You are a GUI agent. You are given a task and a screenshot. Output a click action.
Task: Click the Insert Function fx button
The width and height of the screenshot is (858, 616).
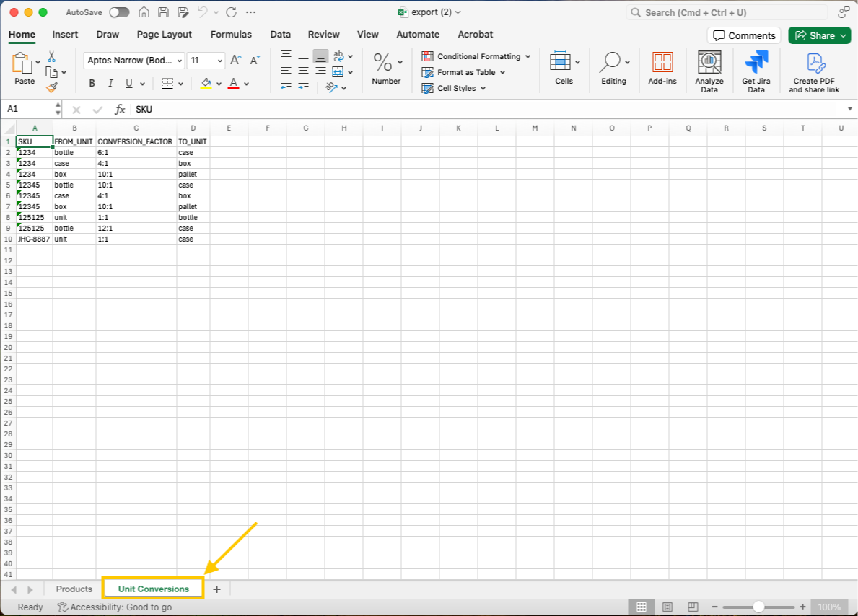pos(120,109)
